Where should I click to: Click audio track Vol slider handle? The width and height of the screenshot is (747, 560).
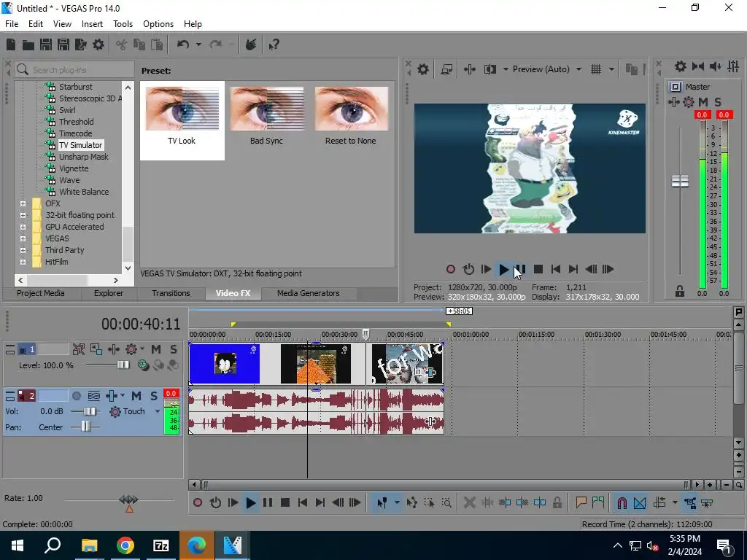click(x=90, y=411)
